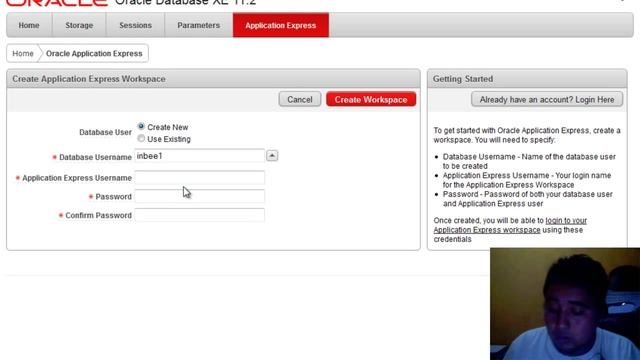Click the Password input field

pos(200,196)
